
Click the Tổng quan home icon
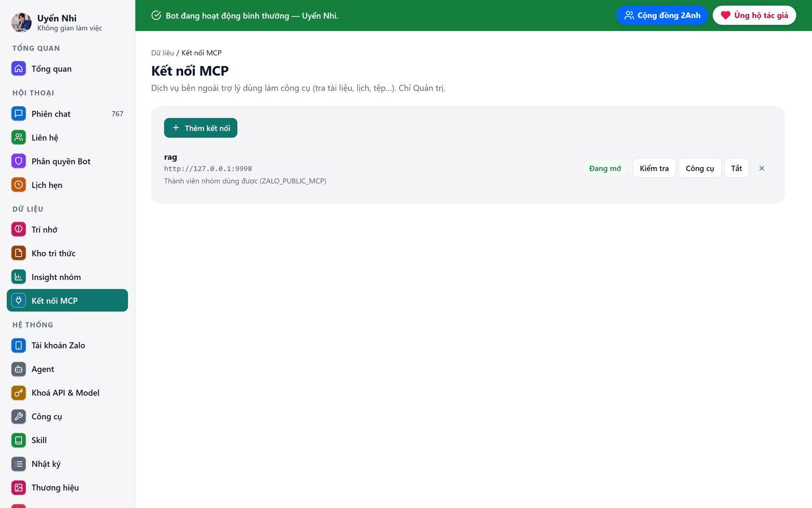(19, 69)
